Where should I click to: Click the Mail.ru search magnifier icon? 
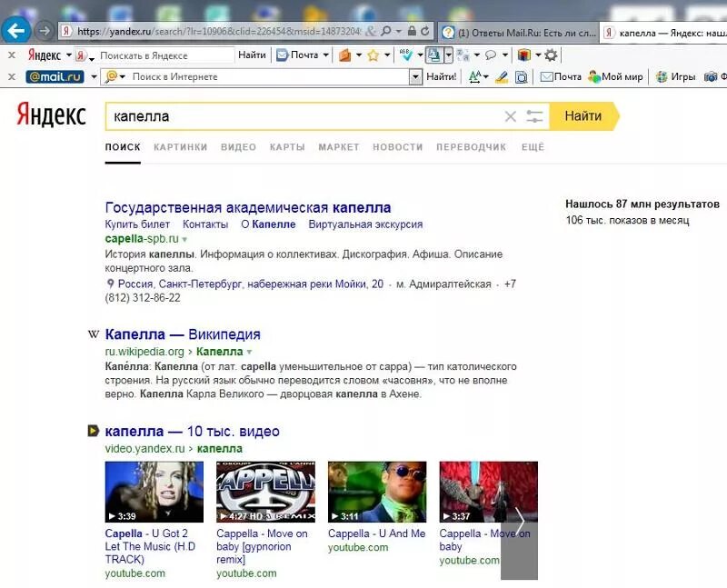coord(111,76)
